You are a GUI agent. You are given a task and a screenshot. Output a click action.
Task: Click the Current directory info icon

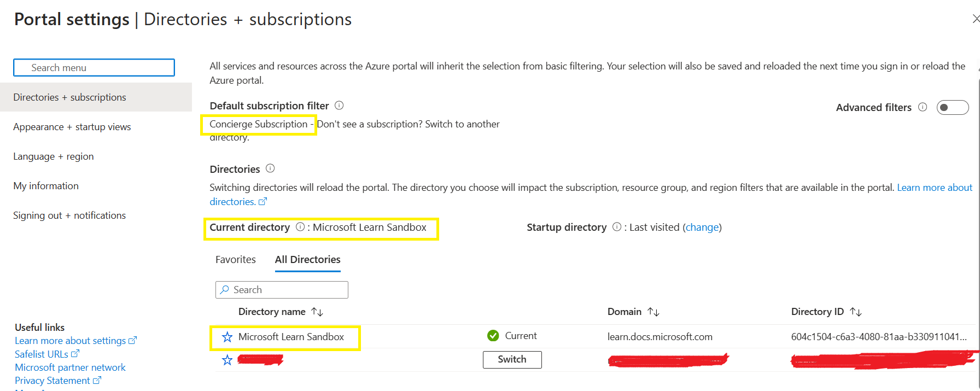300,227
